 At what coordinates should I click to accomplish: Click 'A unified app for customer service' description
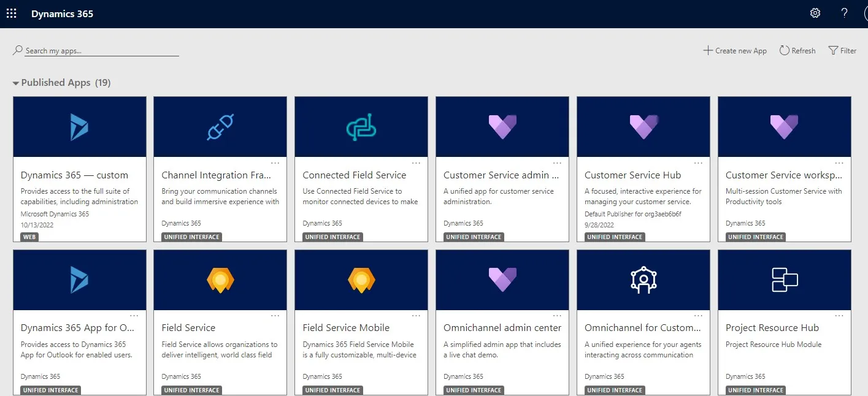tap(499, 191)
